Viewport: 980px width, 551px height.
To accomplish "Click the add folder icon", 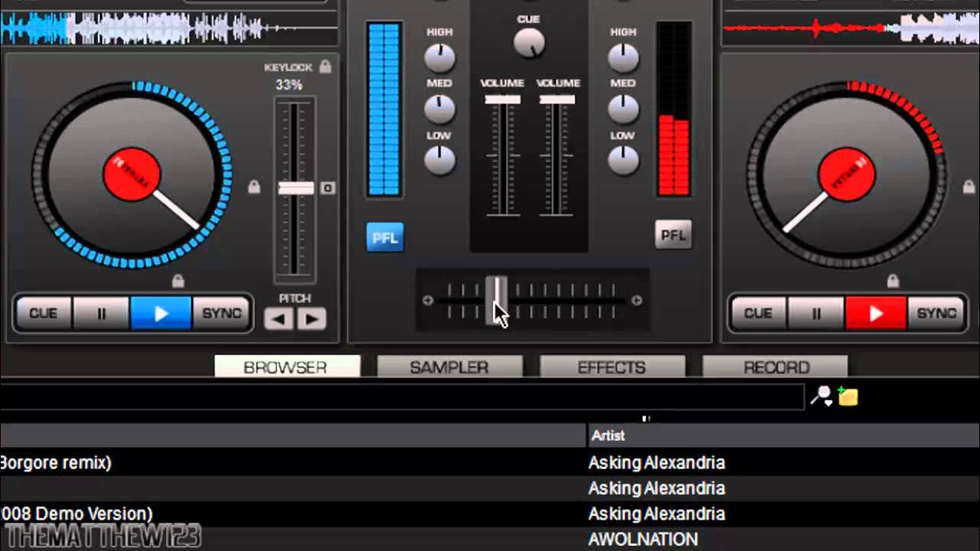I will [848, 396].
